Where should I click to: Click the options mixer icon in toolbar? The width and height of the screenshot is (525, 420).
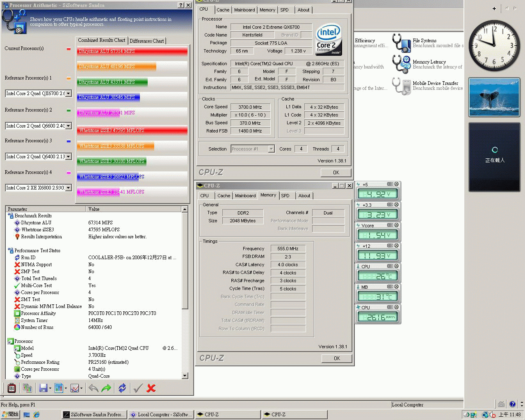click(11, 388)
